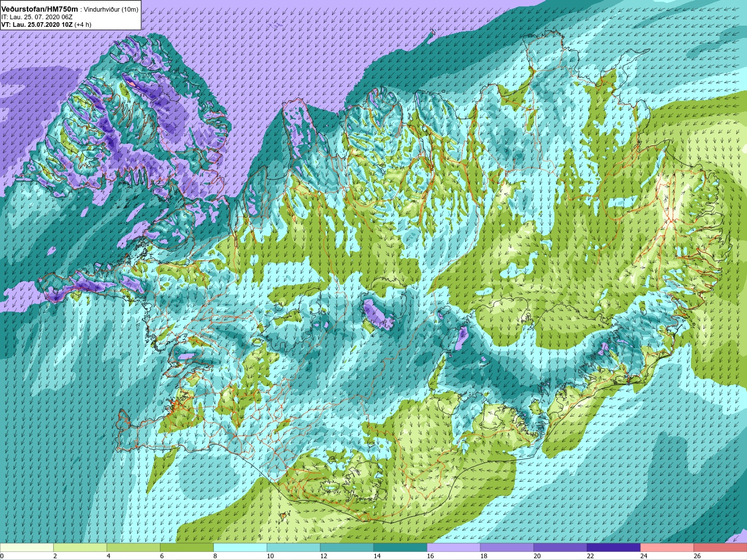
Task: Click the legend scale label '8'
Action: (x=215, y=556)
